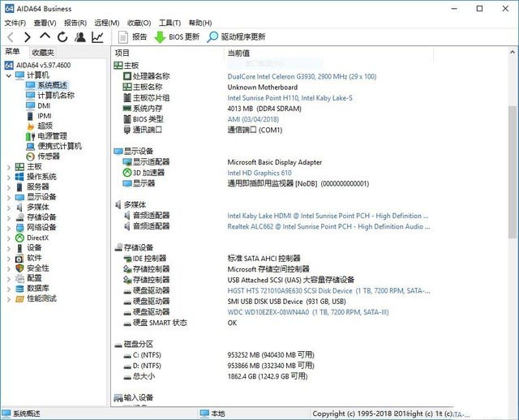Image resolution: width=519 pixels, height=420 pixels.
Task: Go up one level with the up arrow
Action: pyautogui.click(x=45, y=36)
